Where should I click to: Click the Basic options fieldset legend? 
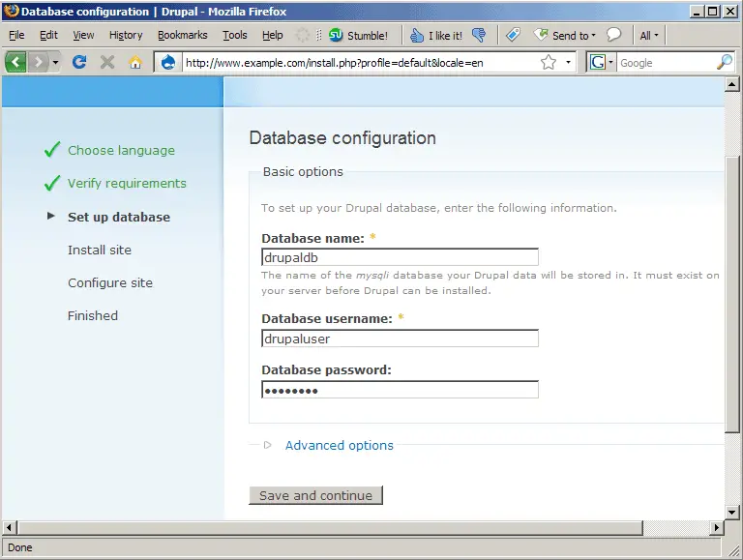[x=303, y=171]
